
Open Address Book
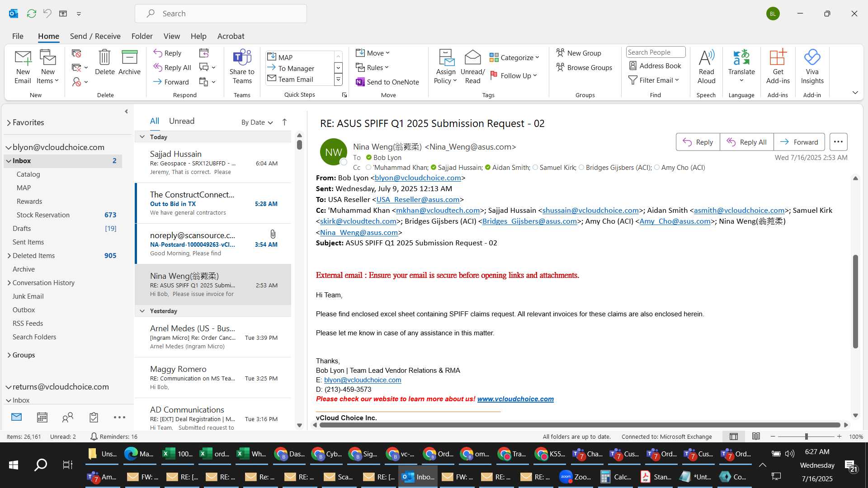[655, 66]
